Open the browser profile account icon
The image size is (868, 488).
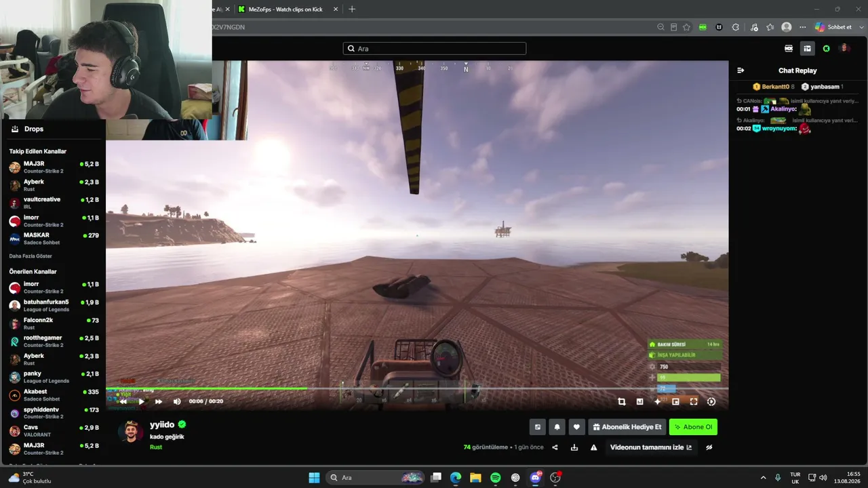787,27
